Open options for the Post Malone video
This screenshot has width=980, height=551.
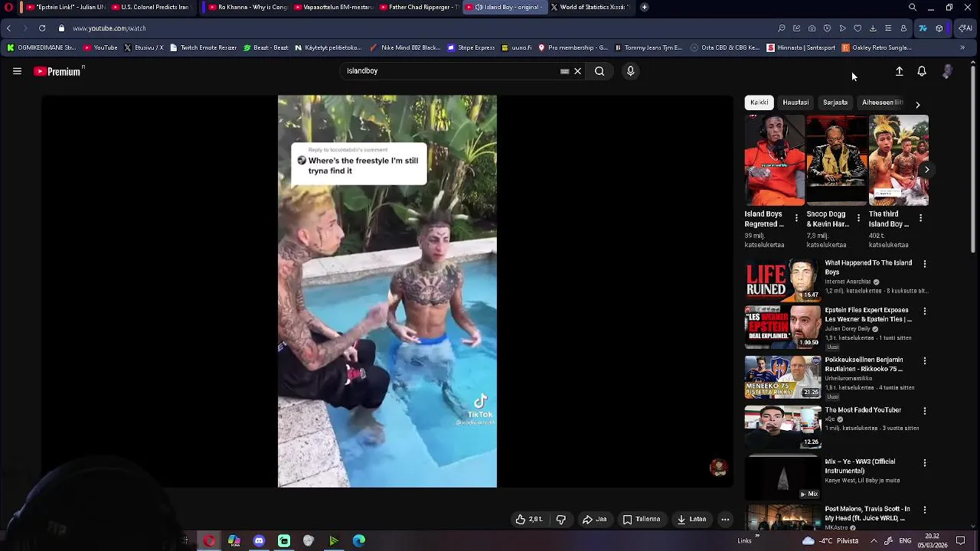(x=925, y=510)
